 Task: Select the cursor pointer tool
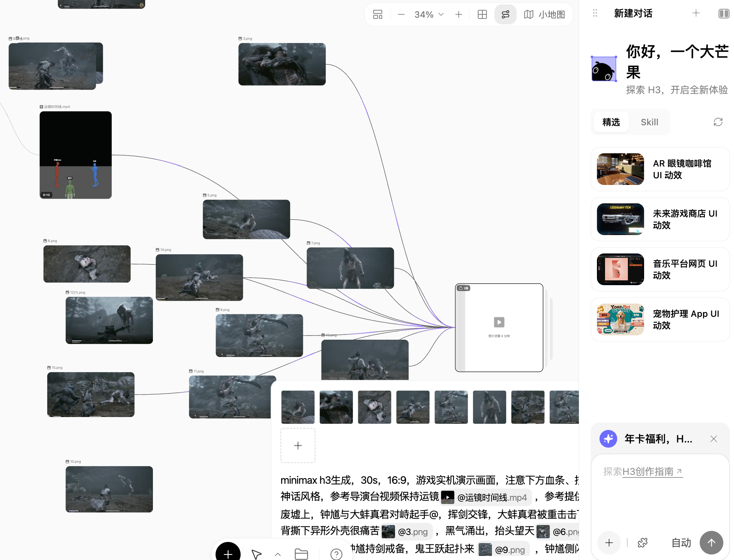(256, 554)
